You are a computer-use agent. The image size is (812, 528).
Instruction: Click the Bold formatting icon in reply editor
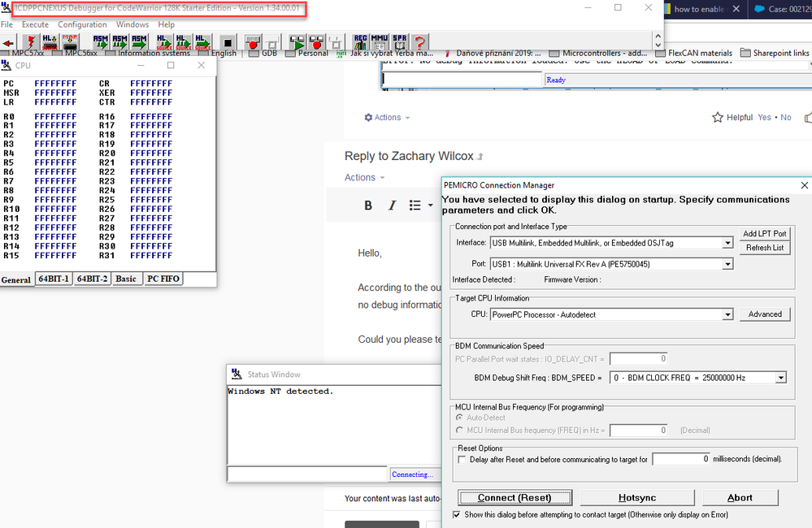[368, 206]
